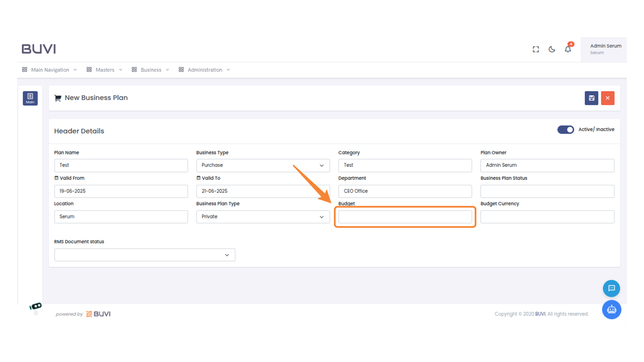Screen dimensions: 644x362
Task: Click the BUVI logo
Action: point(39,49)
